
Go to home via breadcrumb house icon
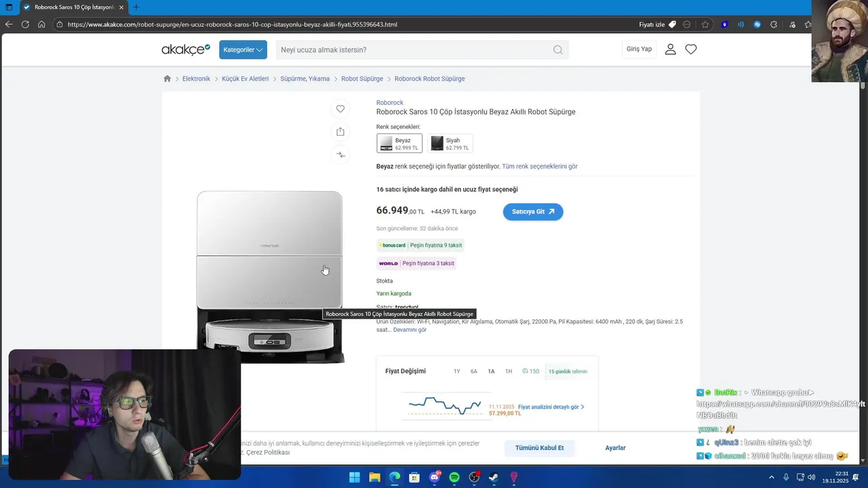tap(167, 79)
